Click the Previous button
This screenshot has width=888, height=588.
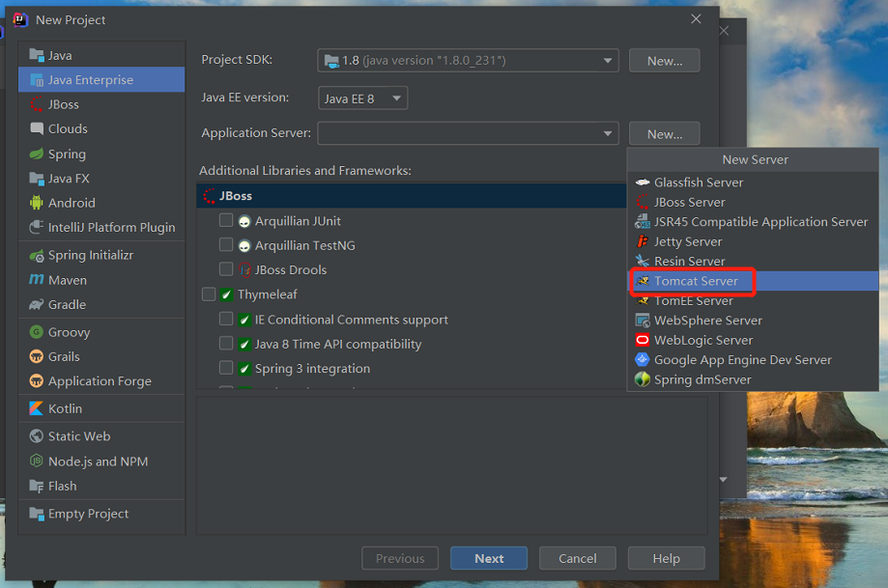tap(400, 559)
